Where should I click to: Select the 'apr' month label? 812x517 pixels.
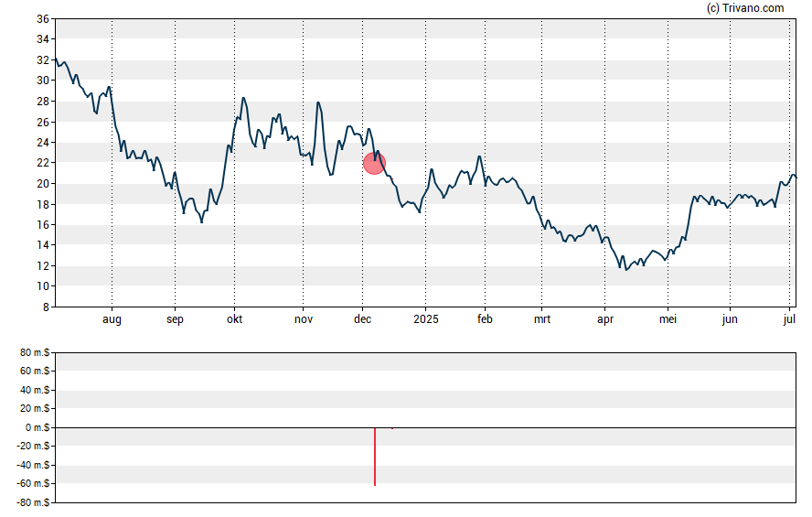point(604,319)
